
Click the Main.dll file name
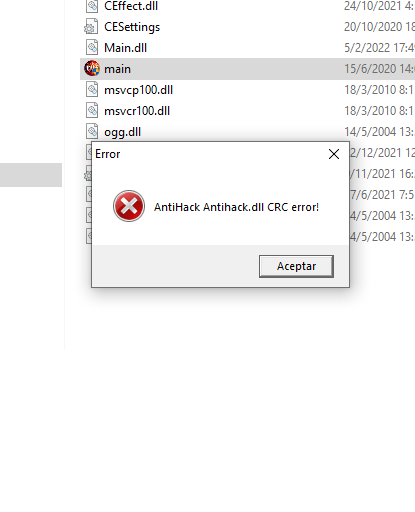click(x=125, y=48)
